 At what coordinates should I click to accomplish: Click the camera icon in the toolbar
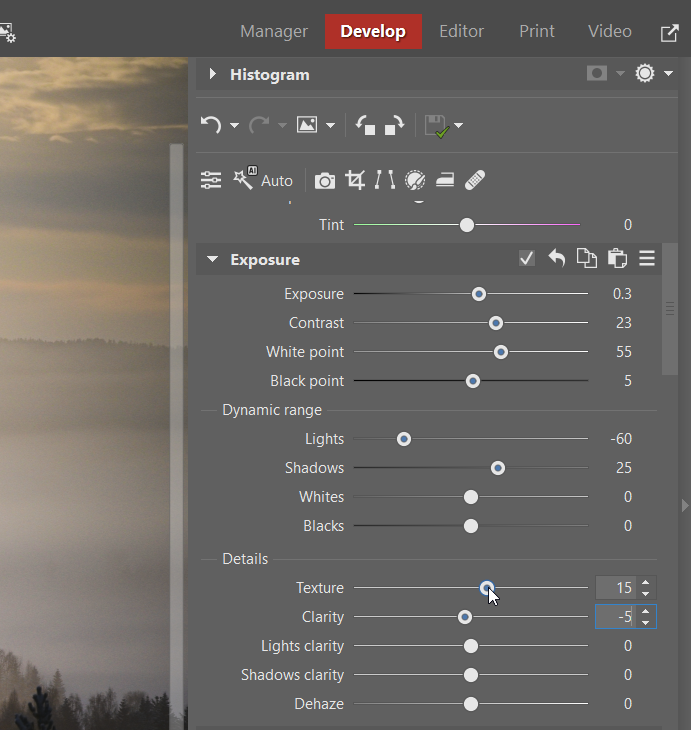[x=325, y=180]
